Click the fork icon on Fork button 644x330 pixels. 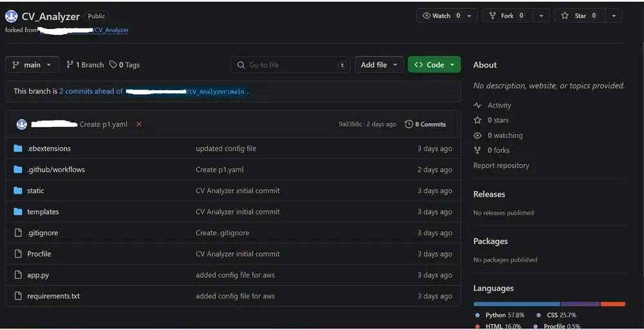[492, 15]
